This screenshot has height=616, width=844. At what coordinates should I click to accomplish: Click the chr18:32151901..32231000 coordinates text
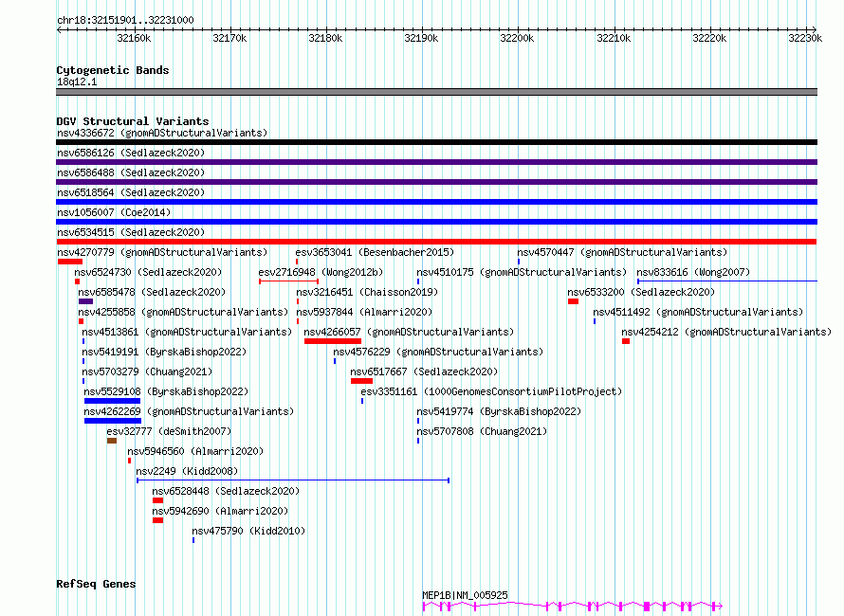125,20
